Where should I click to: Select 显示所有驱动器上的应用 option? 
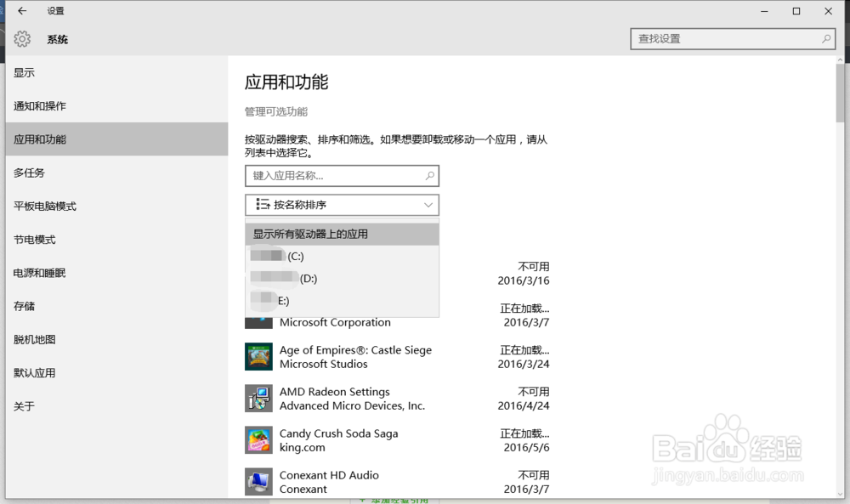tap(342, 234)
